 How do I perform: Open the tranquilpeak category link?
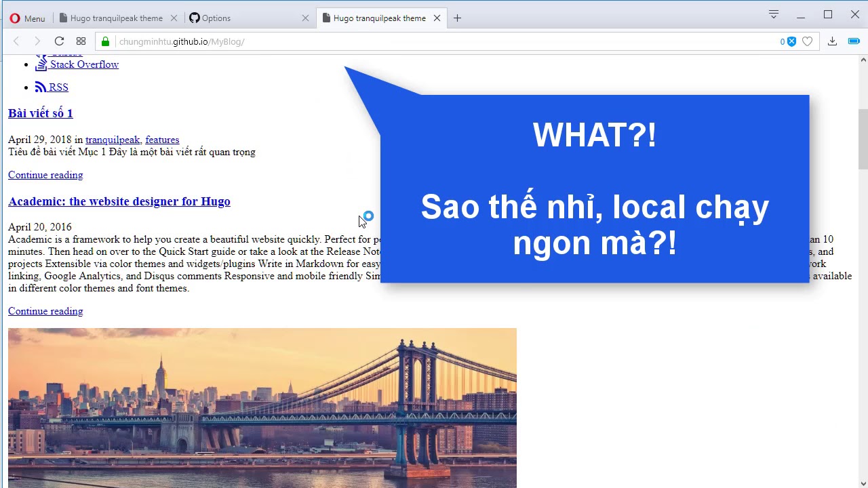tap(113, 140)
